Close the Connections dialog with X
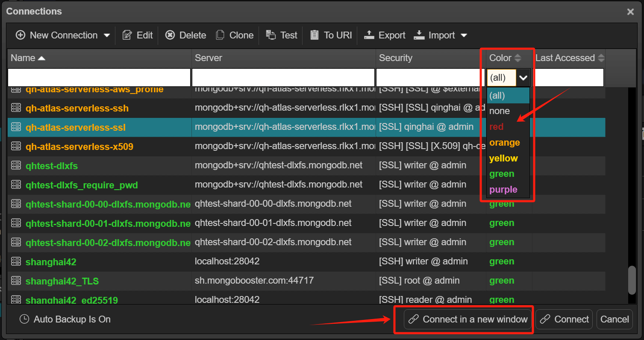Screen dimensions: 644x340 point(630,12)
